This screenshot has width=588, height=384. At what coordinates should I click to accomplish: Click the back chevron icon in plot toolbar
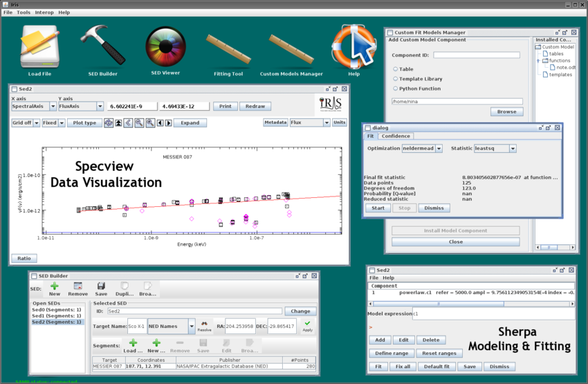pyautogui.click(x=128, y=123)
